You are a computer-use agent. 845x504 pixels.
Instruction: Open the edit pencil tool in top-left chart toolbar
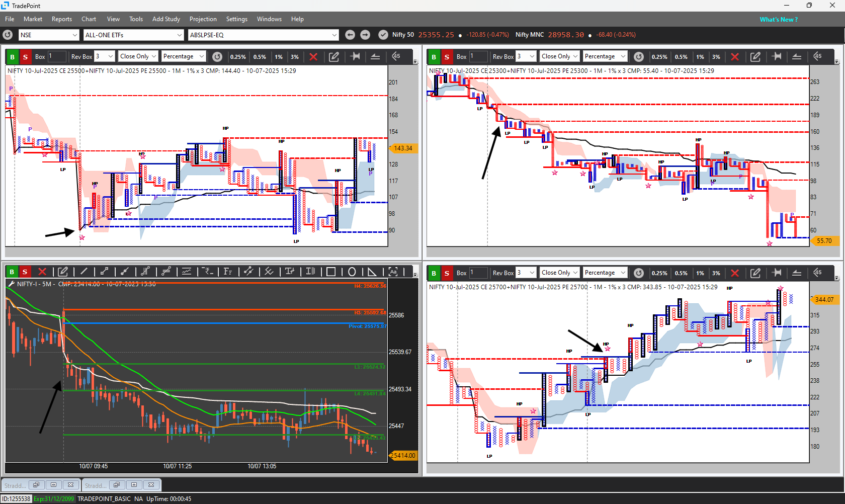tap(334, 56)
